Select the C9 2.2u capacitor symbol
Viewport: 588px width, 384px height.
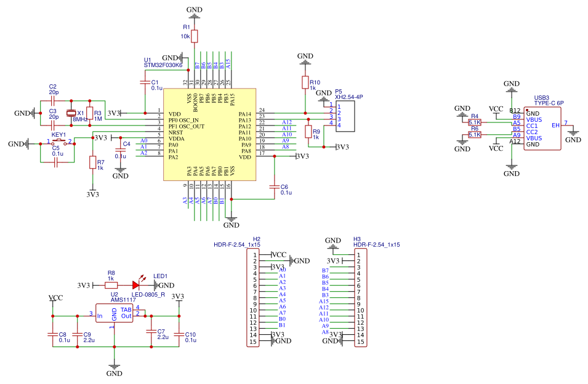(77, 334)
